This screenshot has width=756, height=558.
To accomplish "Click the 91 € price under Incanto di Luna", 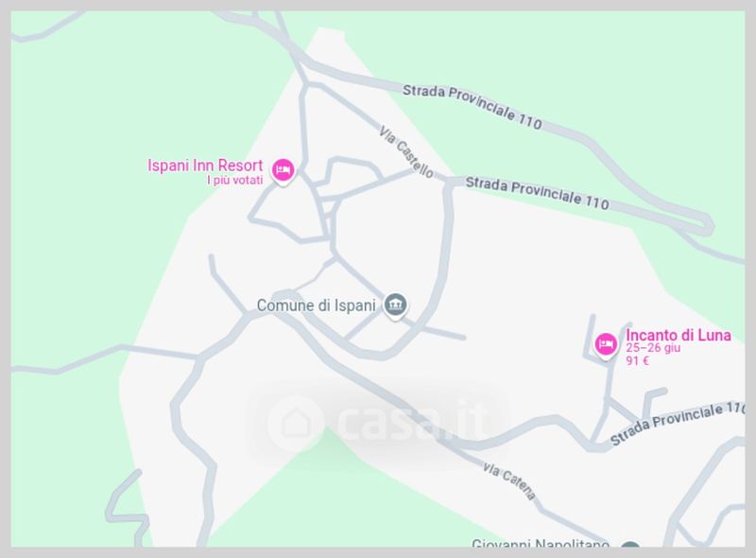I will pyautogui.click(x=637, y=360).
